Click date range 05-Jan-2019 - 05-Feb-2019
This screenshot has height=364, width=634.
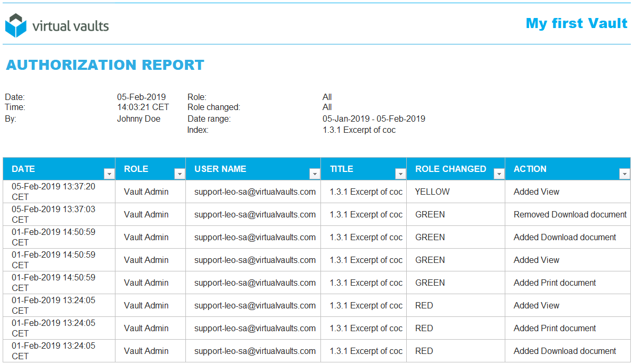(374, 119)
